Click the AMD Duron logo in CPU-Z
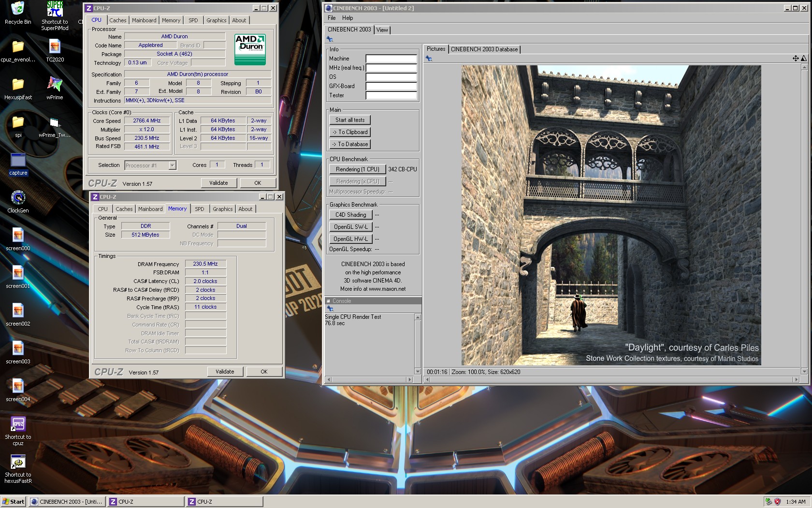This screenshot has width=812, height=508. click(250, 49)
